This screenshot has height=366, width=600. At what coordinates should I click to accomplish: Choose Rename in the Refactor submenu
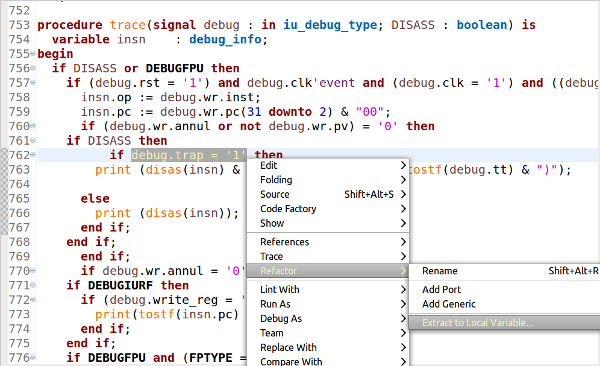(x=504, y=271)
